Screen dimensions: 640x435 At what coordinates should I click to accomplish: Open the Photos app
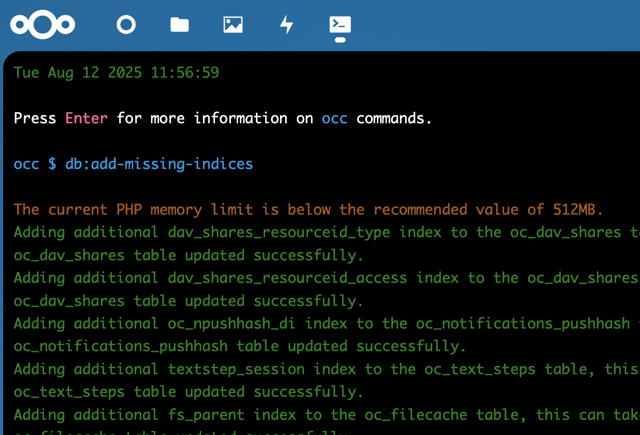[x=233, y=24]
